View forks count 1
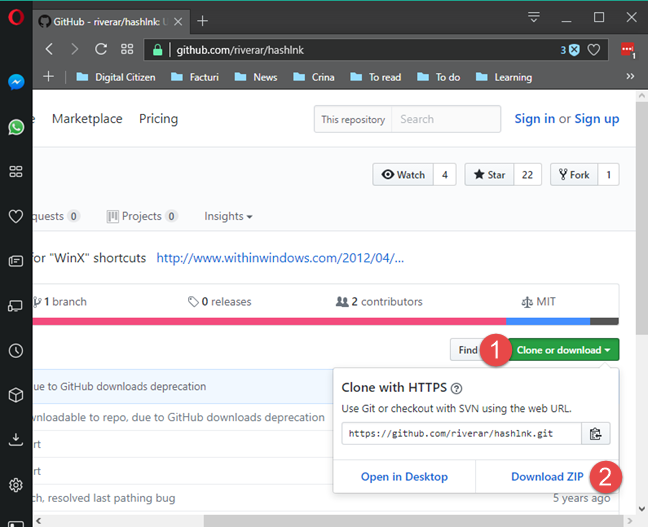Image resolution: width=648 pixels, height=527 pixels. click(608, 174)
